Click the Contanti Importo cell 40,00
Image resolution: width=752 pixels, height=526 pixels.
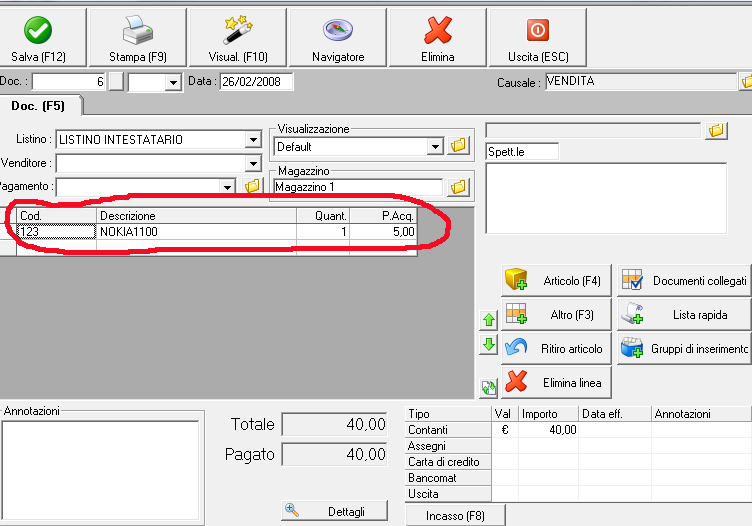tap(548, 430)
